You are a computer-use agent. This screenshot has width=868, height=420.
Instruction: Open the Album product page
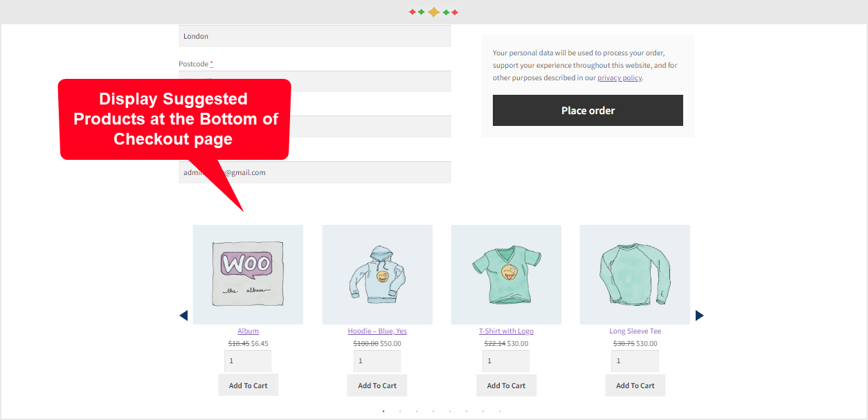[248, 331]
